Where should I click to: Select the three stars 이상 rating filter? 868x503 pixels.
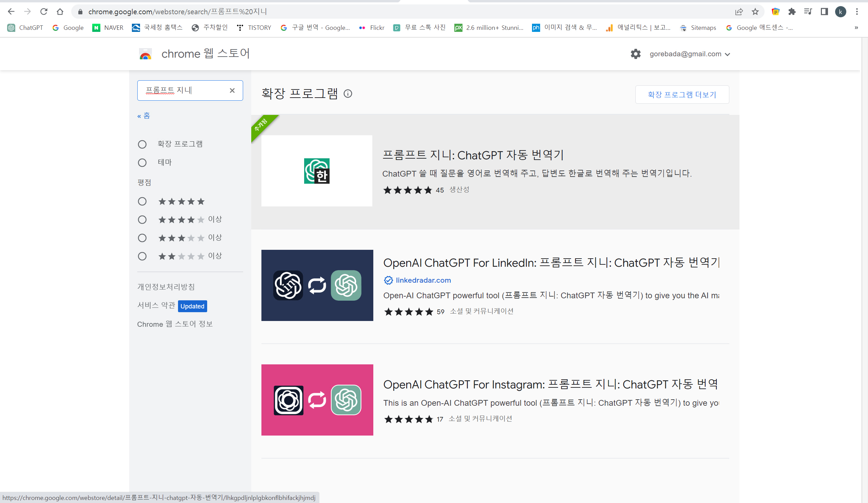142,238
